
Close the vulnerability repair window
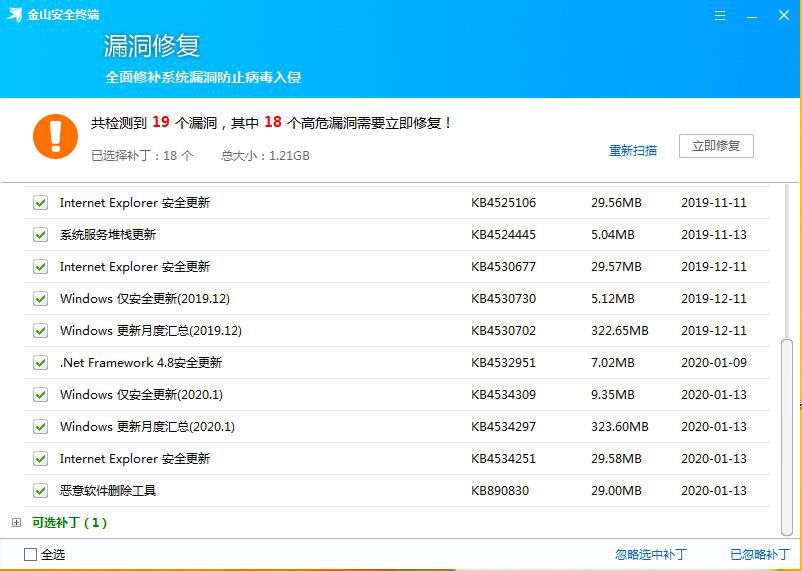[784, 15]
